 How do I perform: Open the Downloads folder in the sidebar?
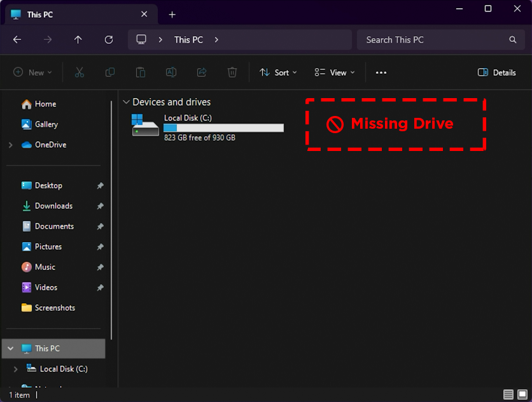[x=53, y=206]
